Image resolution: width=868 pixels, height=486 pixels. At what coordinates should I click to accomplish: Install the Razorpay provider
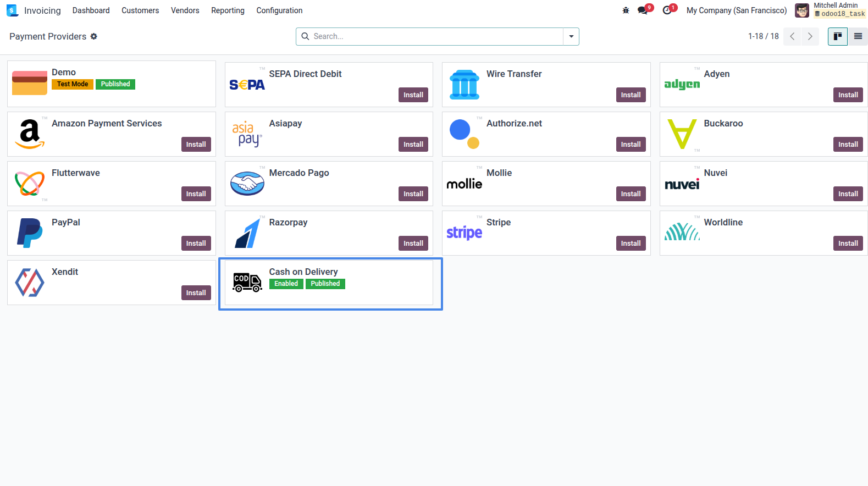click(413, 244)
